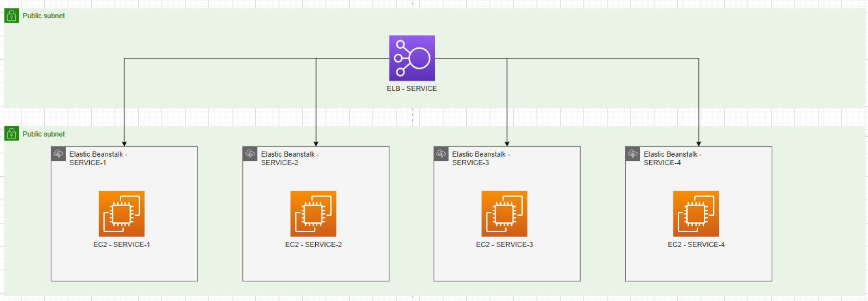Click the EC2 SERVICE-1 instance icon
Screen dimensions: 868x301
pyautogui.click(x=122, y=213)
